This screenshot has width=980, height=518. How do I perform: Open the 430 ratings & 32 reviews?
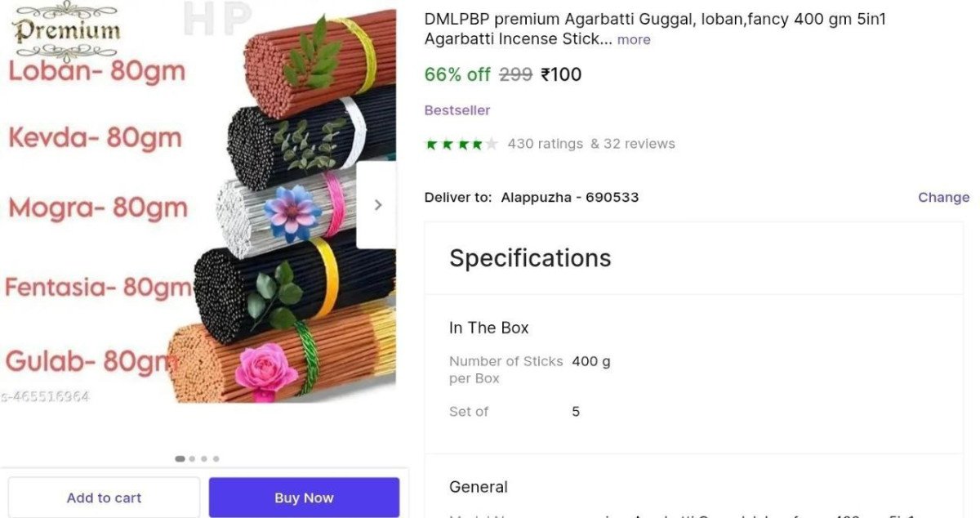[x=591, y=144]
